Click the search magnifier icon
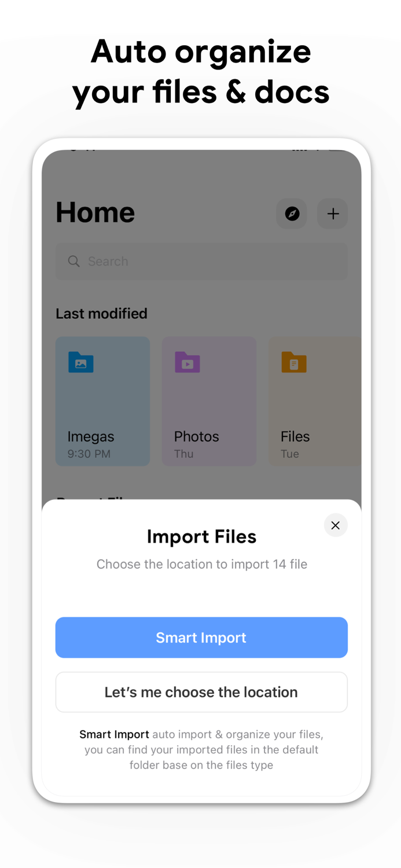The width and height of the screenshot is (401, 868). (x=74, y=262)
